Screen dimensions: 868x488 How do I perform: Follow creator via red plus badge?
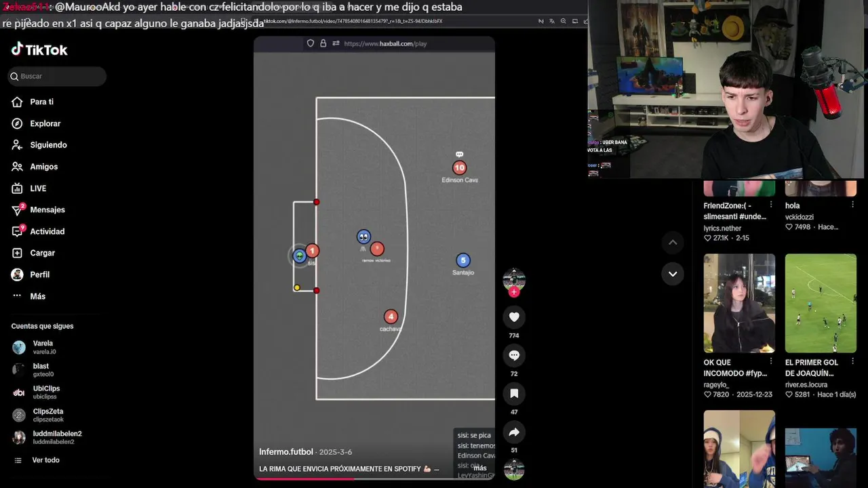point(514,292)
